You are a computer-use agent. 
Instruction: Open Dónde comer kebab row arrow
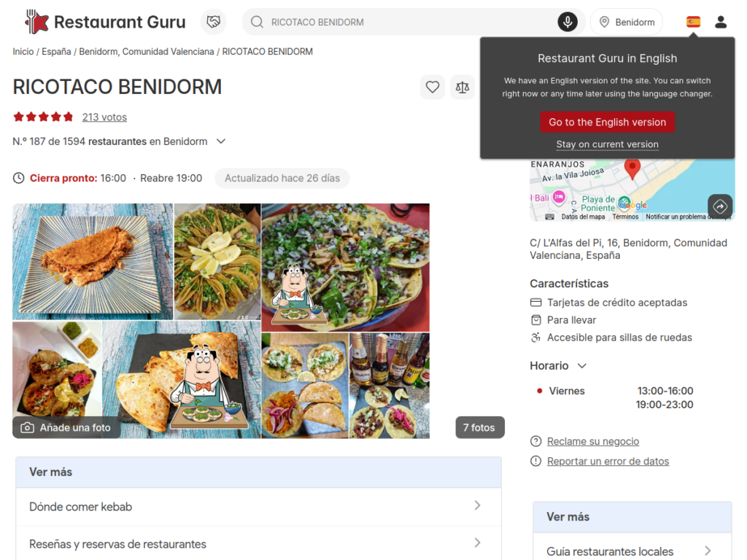click(477, 506)
